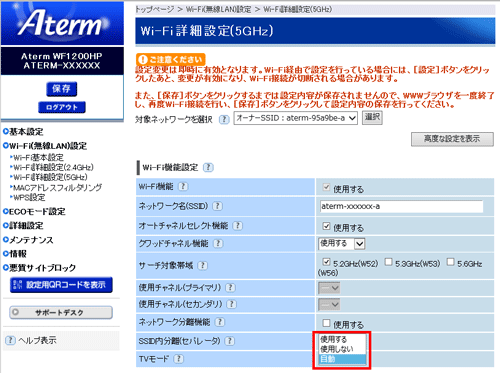500x373 pixels.
Task: Click help icon next to Wi-Fi機能 row
Action: [183, 186]
